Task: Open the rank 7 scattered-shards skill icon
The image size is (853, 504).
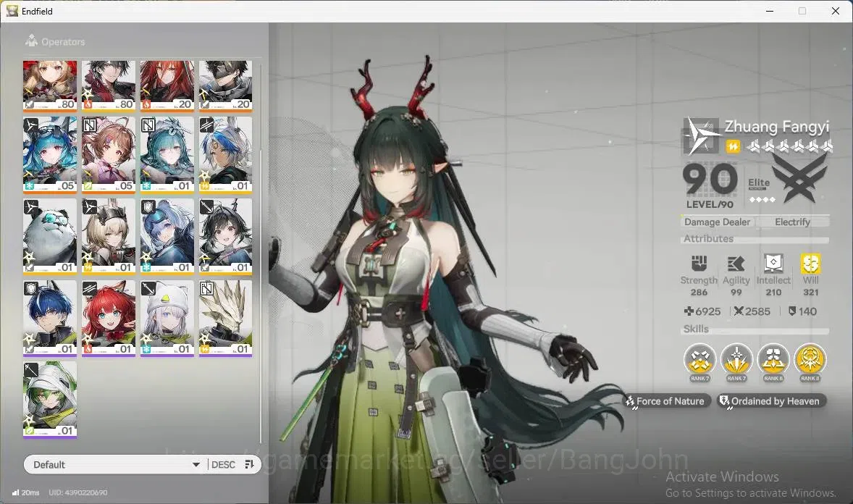Action: [699, 359]
